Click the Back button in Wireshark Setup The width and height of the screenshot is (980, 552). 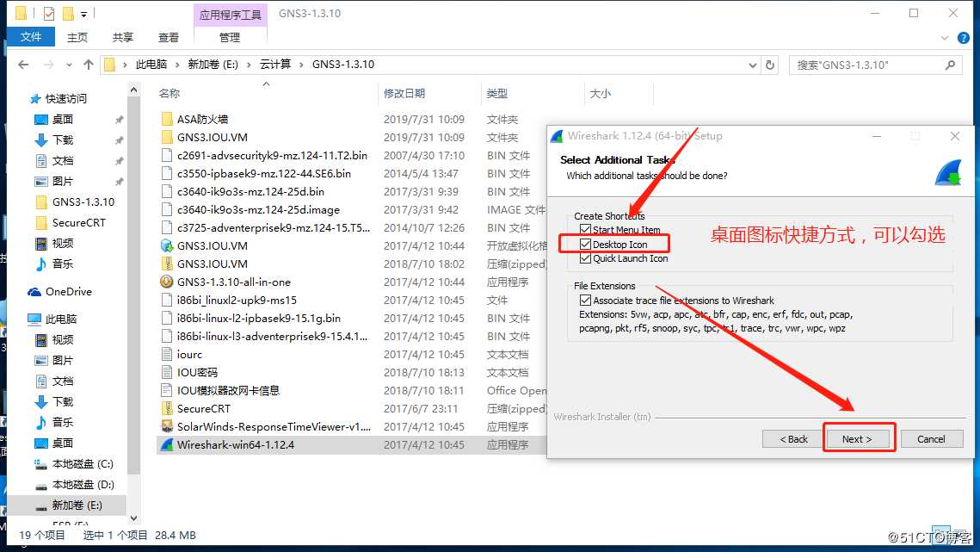point(794,439)
